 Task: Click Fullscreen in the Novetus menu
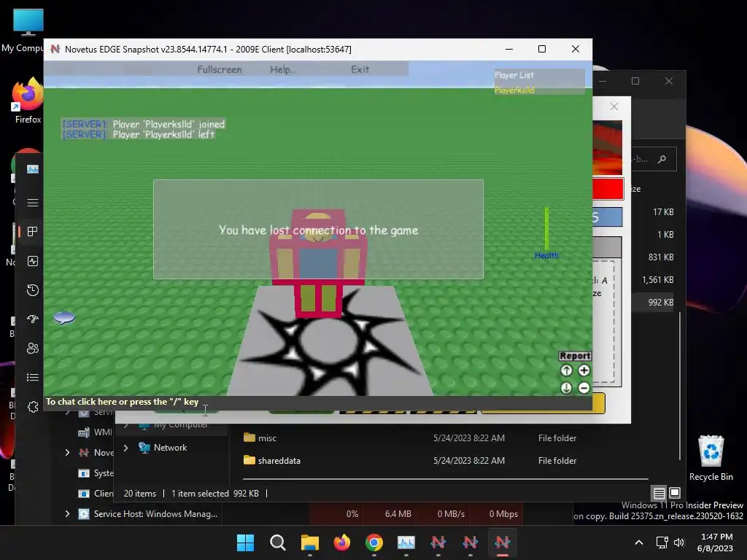(x=219, y=69)
